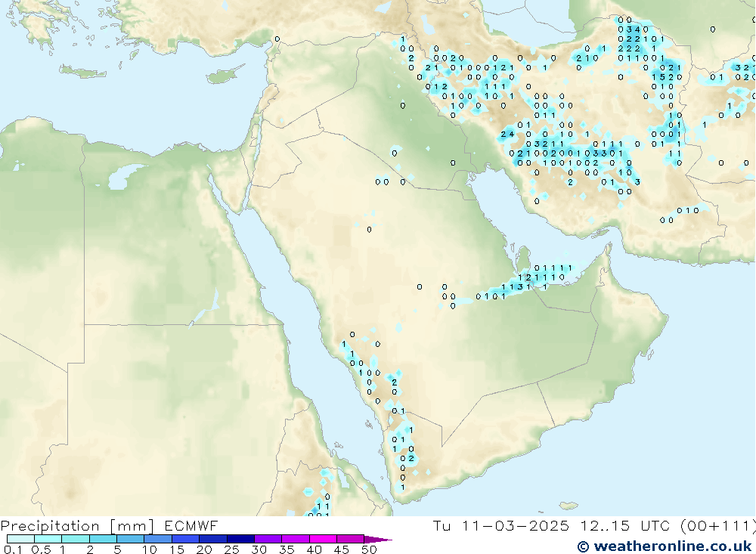Click the '35' legend scale label
This screenshot has height=554, width=756.
click(x=287, y=549)
